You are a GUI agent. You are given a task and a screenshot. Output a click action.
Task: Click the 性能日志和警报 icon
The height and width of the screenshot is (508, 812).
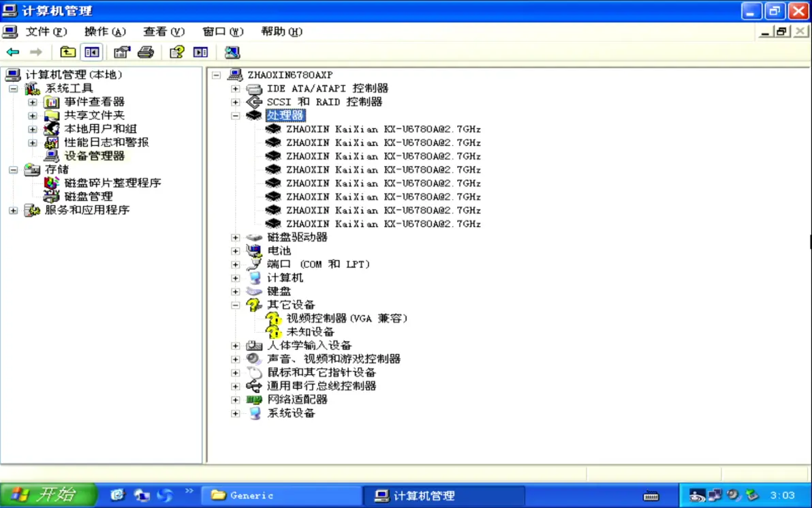click(51, 143)
